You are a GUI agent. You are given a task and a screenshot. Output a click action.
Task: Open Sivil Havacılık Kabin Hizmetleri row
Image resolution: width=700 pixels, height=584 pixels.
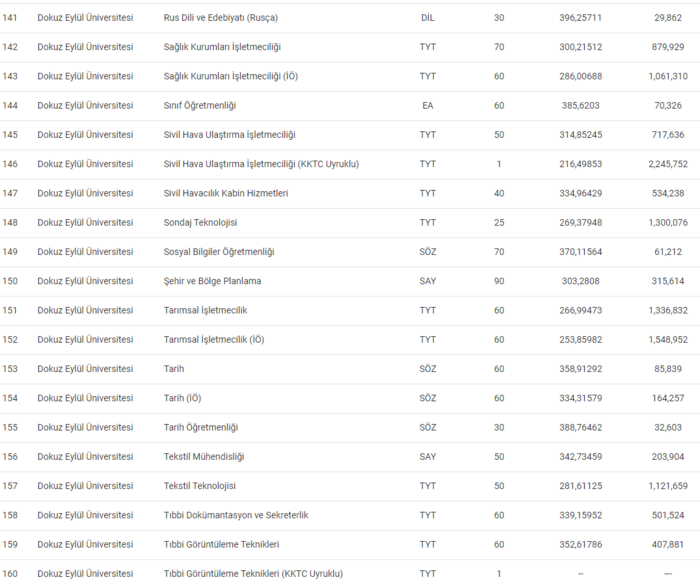coord(350,193)
